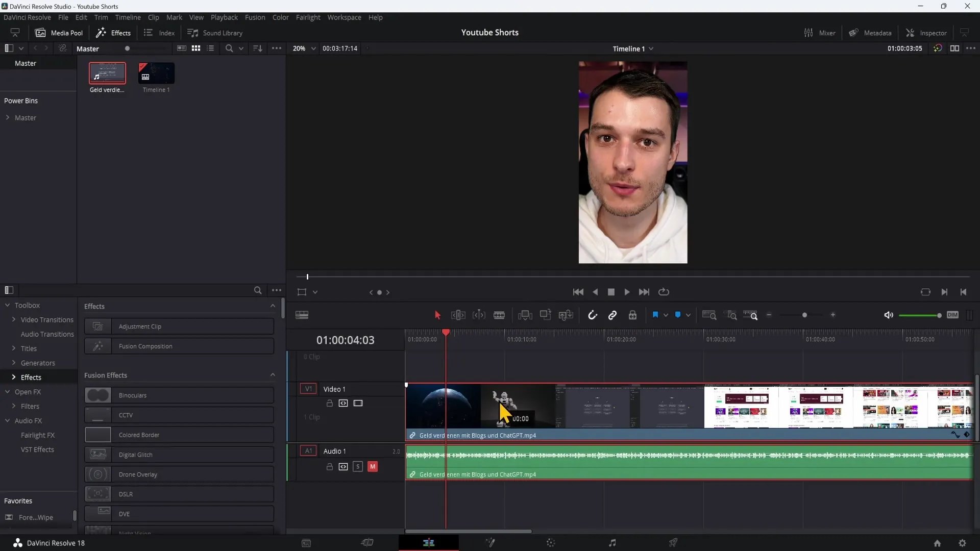Image resolution: width=980 pixels, height=551 pixels.
Task: Expand Video Transitions in Toolbox
Action: (14, 319)
